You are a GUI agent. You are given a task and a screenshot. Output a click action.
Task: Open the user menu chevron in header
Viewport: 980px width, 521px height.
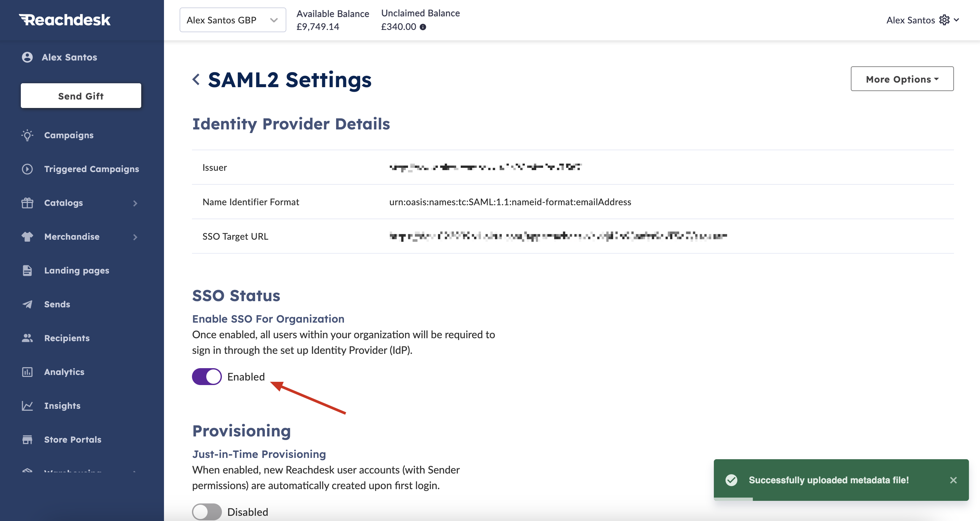pyautogui.click(x=956, y=20)
